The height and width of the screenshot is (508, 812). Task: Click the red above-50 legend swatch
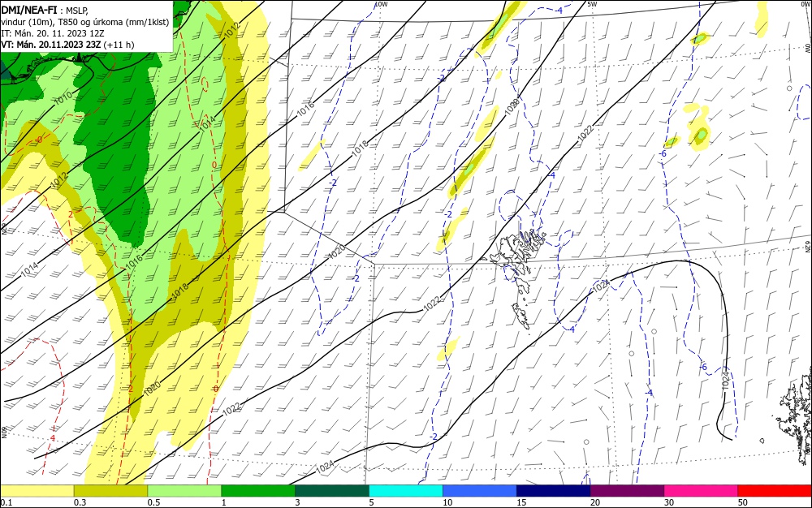[x=775, y=491]
